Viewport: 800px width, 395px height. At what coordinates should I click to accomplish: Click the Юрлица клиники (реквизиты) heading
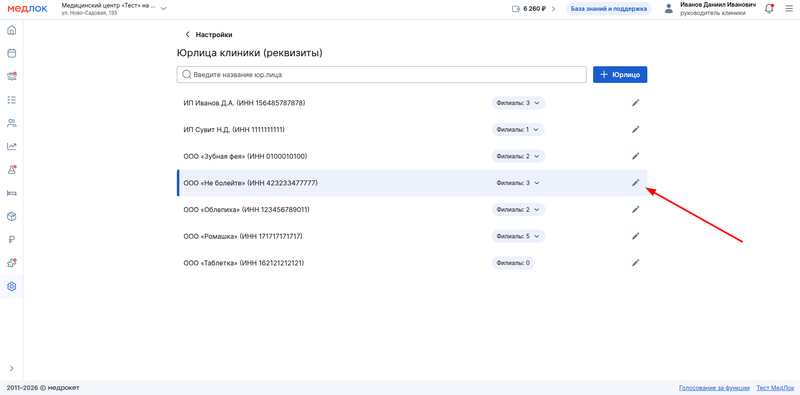pyautogui.click(x=249, y=53)
